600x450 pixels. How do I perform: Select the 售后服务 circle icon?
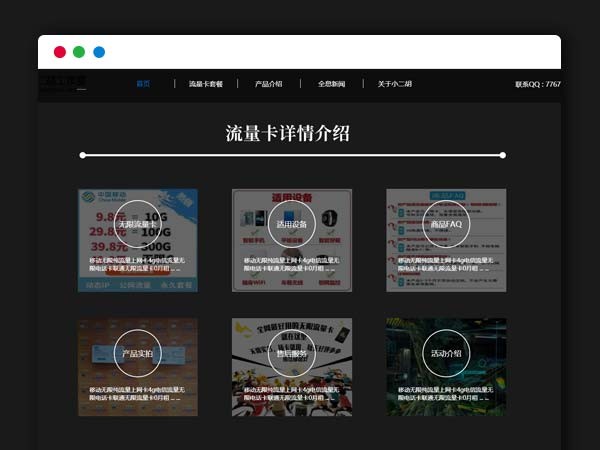click(292, 353)
